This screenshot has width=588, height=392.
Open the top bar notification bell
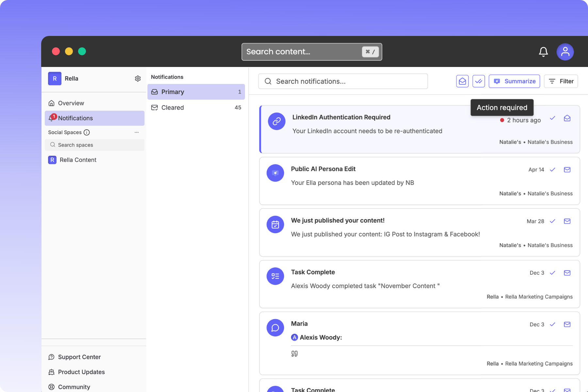543,52
